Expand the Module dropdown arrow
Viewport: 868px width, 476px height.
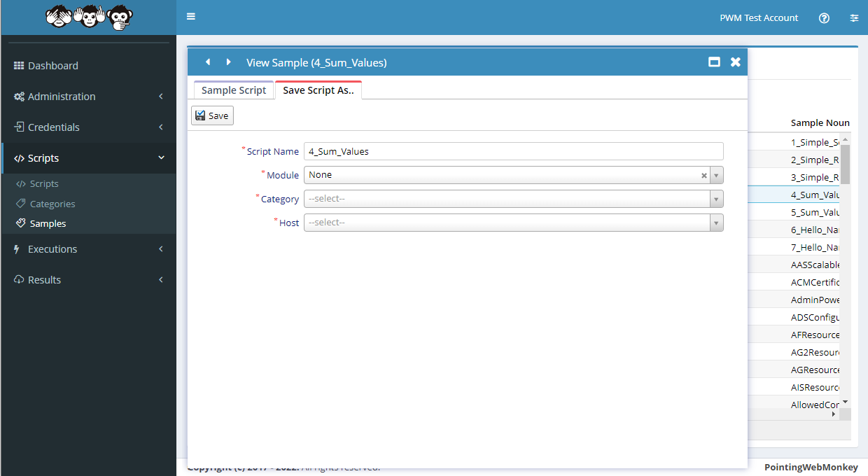point(716,176)
